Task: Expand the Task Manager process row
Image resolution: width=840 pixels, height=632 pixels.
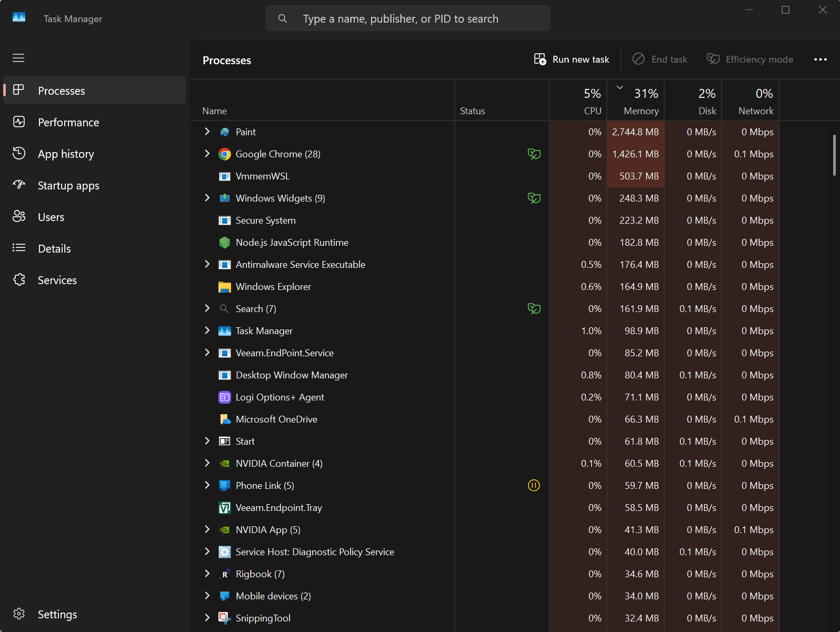Action: coord(207,330)
